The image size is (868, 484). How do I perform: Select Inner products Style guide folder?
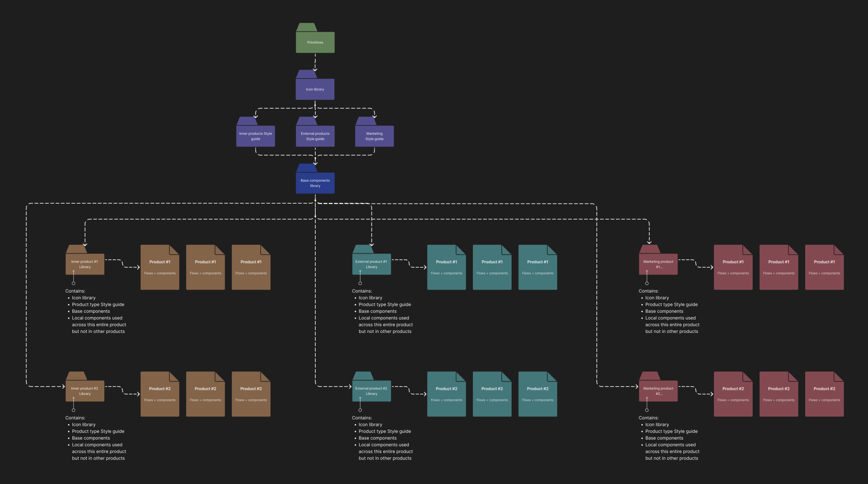[x=255, y=136]
